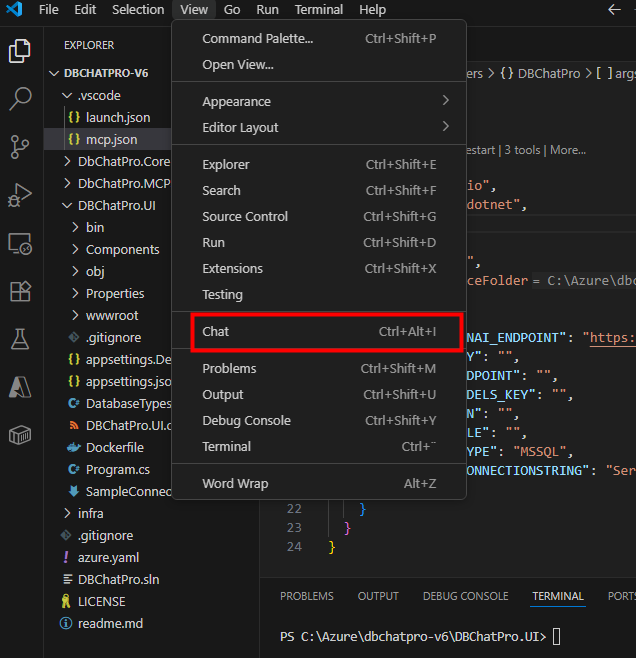The width and height of the screenshot is (636, 658).
Task: Open the Explorer activity bar icon
Action: 20,51
